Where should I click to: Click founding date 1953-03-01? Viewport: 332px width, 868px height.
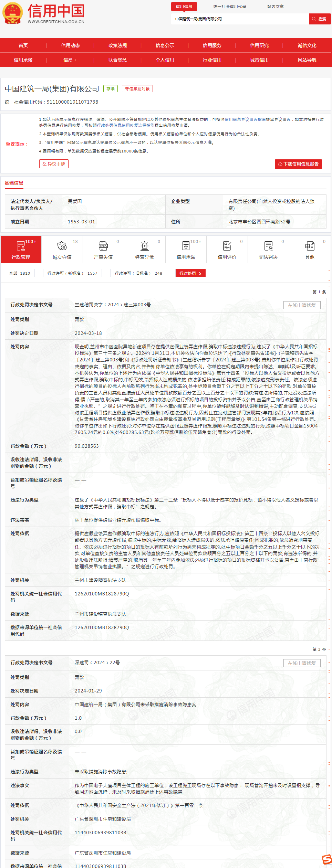pos(81,222)
